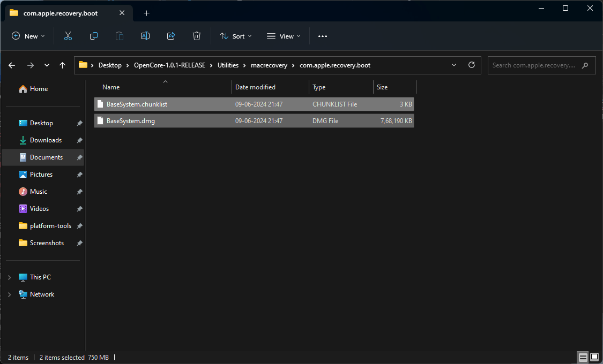Screen dimensions: 603x364
Task: Click chevron after Desktop in path
Action: (x=128, y=65)
